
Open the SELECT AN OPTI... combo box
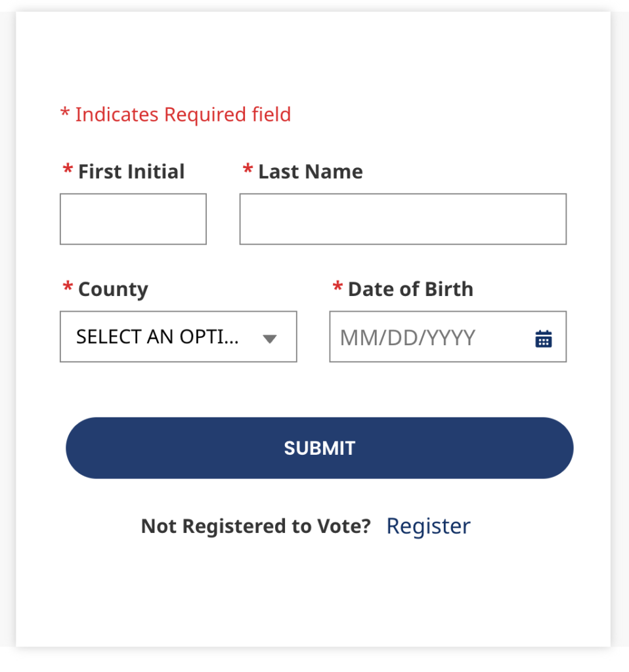pyautogui.click(x=179, y=337)
